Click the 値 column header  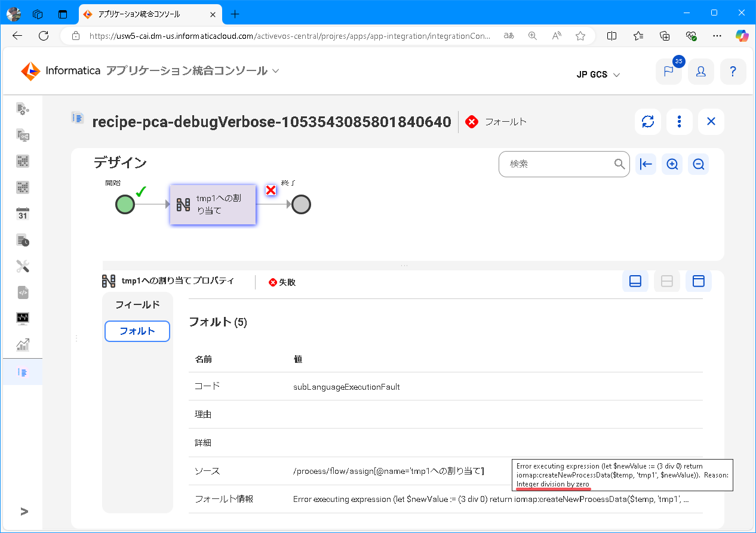click(x=297, y=359)
